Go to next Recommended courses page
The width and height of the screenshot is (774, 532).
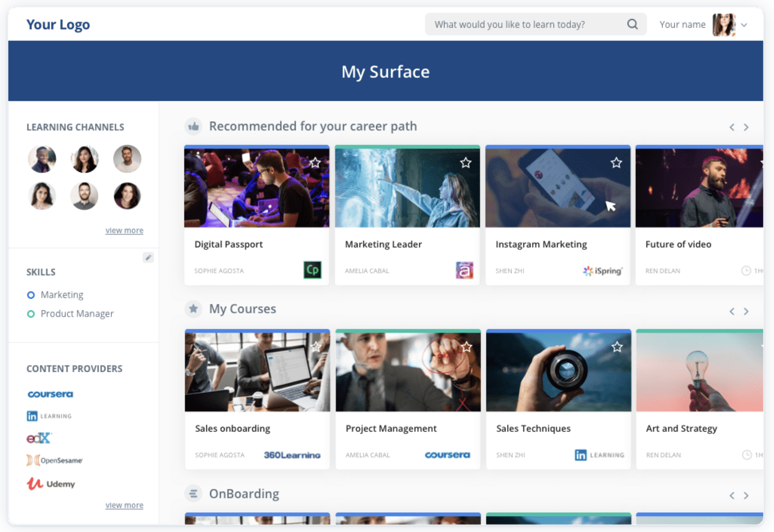746,127
